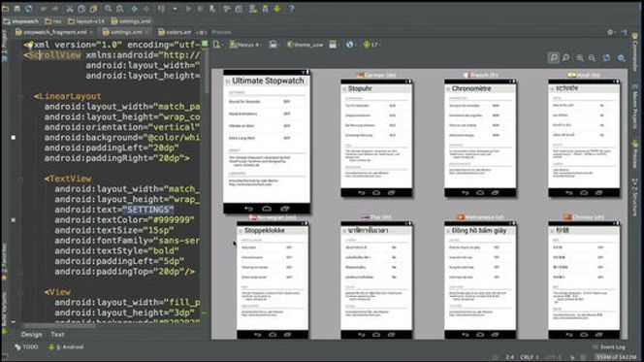
Task: Click the Undo arrow icon
Action: pyautogui.click(x=44, y=8)
